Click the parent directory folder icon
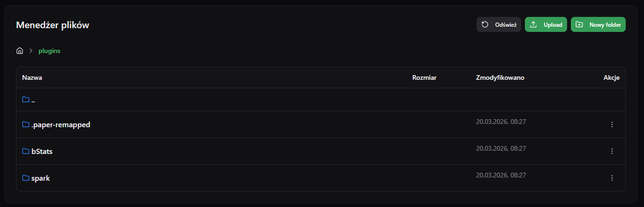This screenshot has width=644, height=207. (26, 100)
